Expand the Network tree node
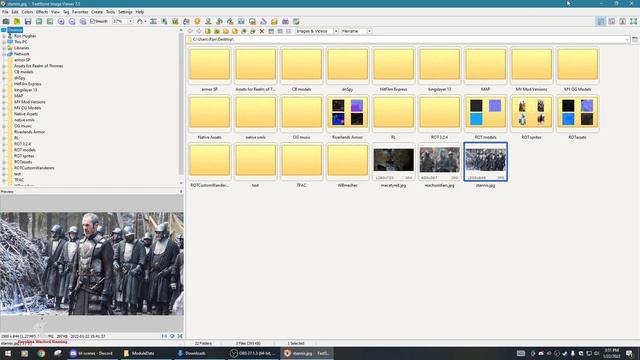This screenshot has height=360, width=640. point(4,54)
